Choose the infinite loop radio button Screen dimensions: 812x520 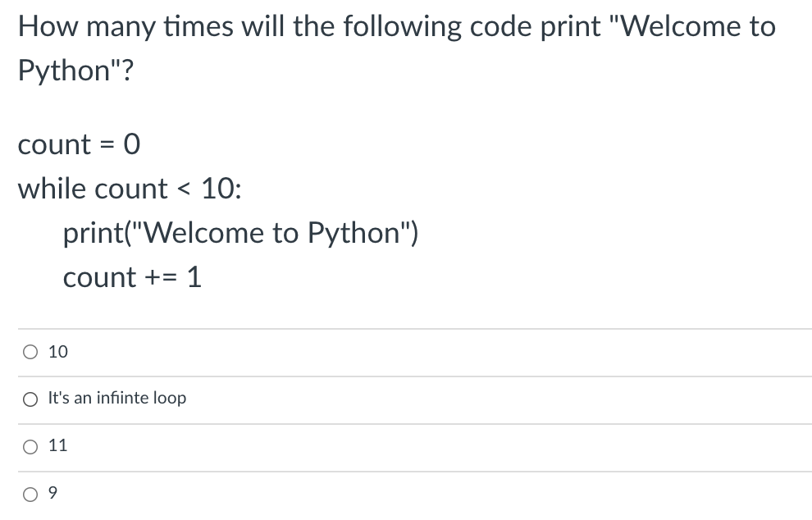click(30, 399)
